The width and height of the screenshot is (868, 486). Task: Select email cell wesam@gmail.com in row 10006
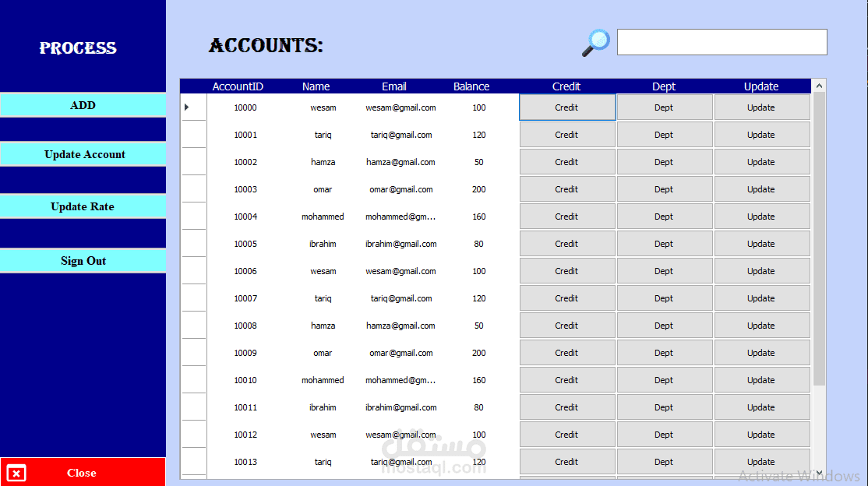coord(400,271)
